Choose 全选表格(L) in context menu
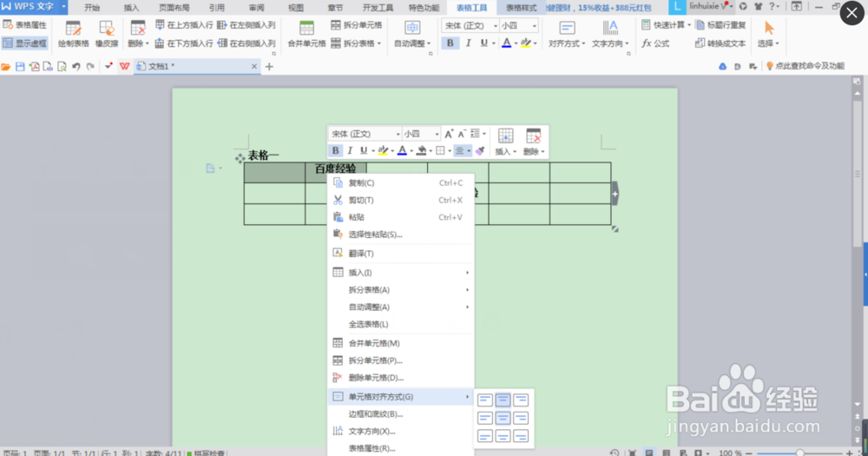 tap(401, 324)
